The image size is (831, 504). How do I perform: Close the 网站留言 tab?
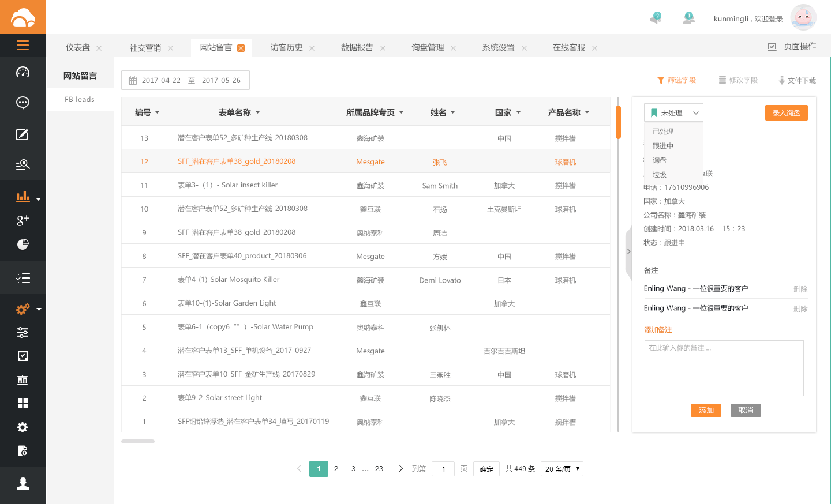(x=241, y=48)
